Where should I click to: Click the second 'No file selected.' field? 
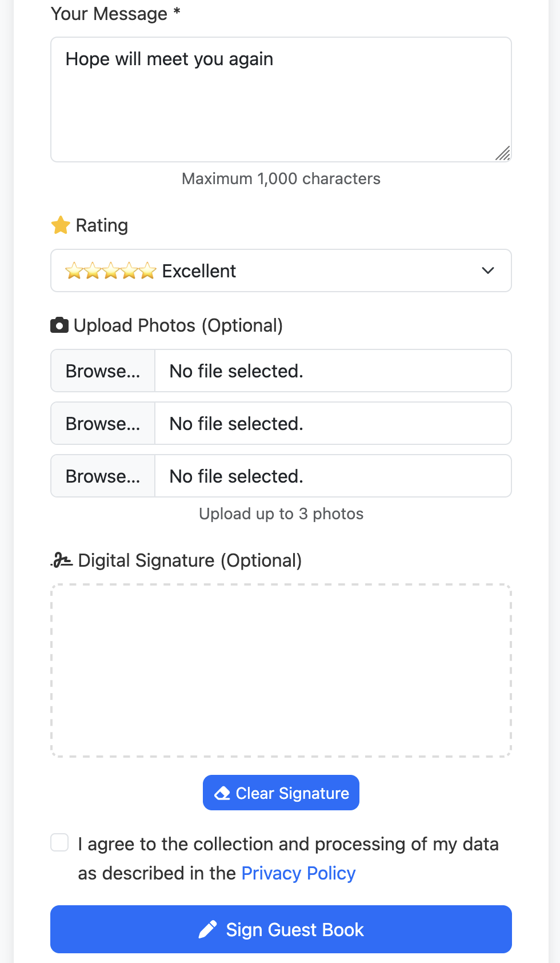click(333, 424)
